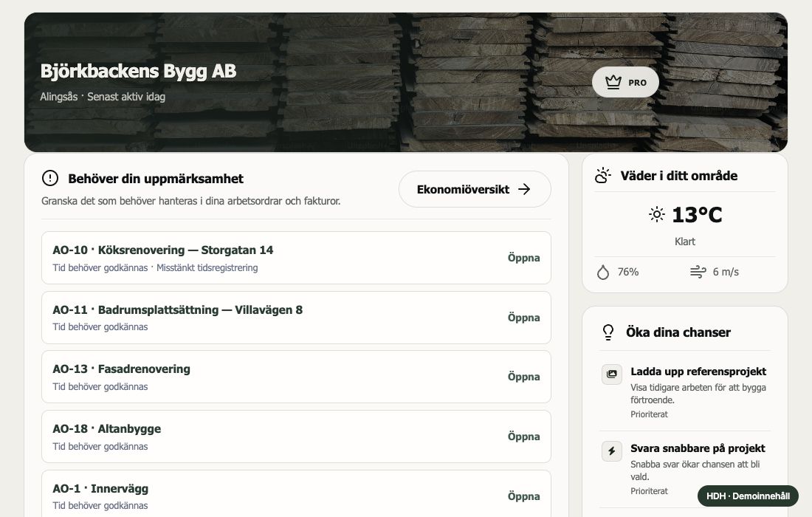
Task: Click the wind speed icon
Action: (698, 272)
